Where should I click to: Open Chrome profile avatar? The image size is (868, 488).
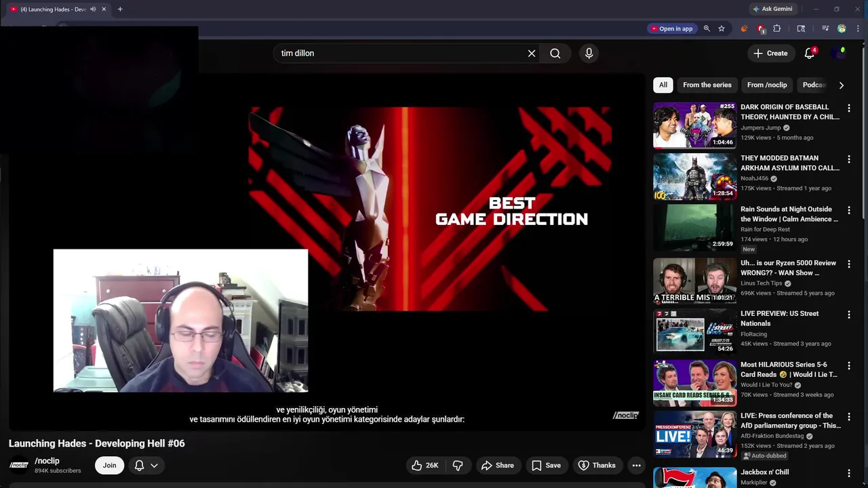(842, 28)
